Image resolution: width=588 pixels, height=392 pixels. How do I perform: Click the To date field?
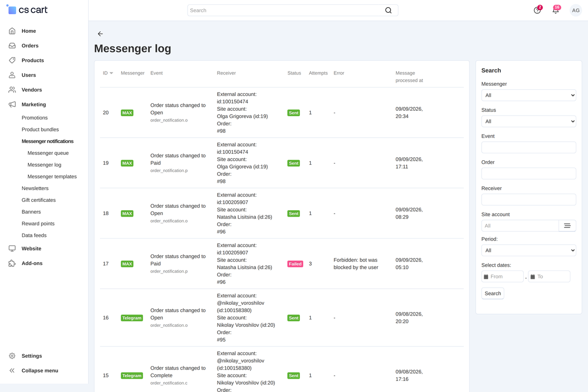pos(549,277)
